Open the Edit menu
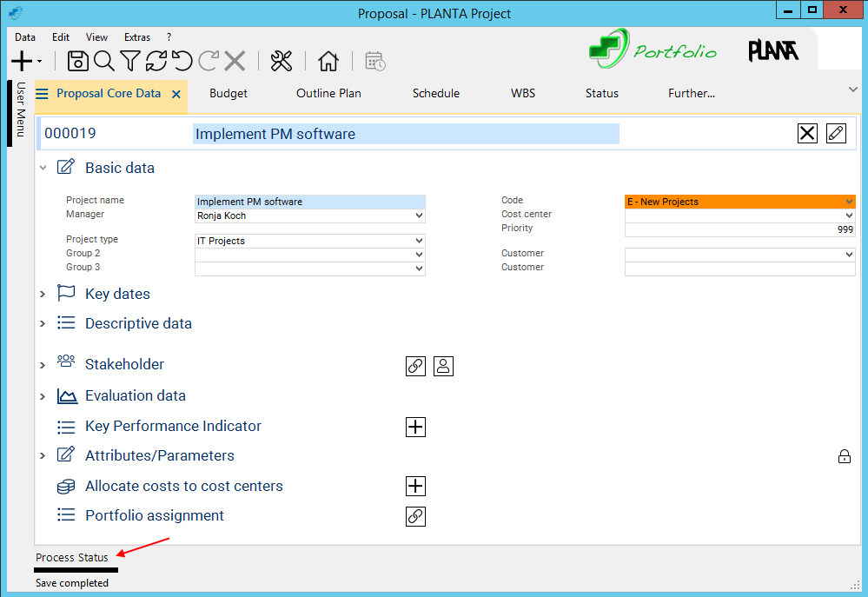The width and height of the screenshot is (868, 597). click(61, 37)
